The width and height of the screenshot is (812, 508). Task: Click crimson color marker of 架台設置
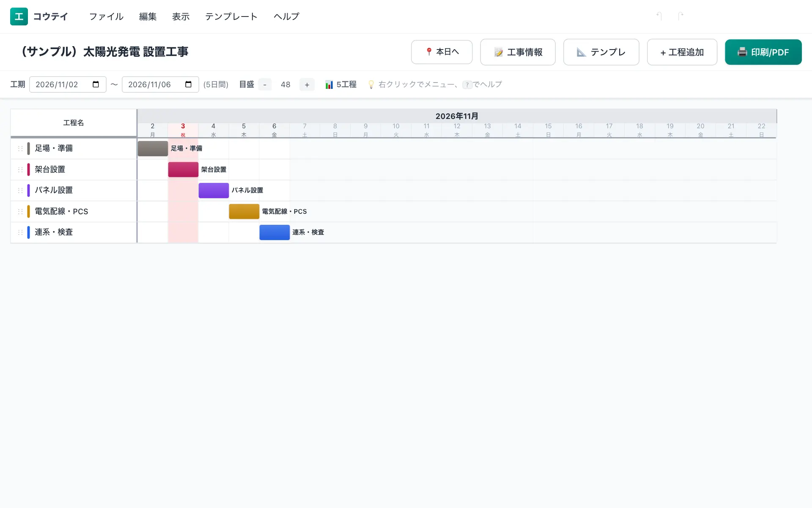coord(28,170)
